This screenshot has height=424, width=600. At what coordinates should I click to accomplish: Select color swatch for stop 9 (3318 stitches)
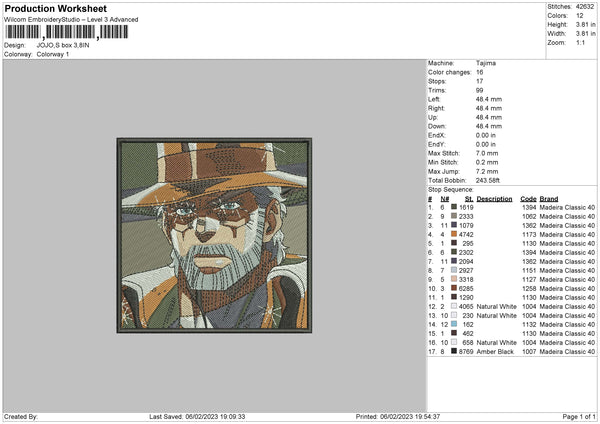tap(454, 279)
